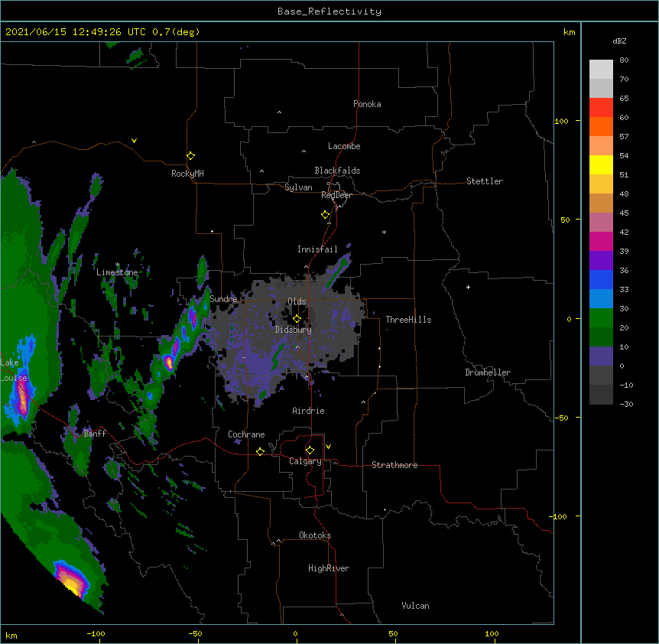Click the Didsbury city label
Viewport: 659px width, 644px height.
293,330
